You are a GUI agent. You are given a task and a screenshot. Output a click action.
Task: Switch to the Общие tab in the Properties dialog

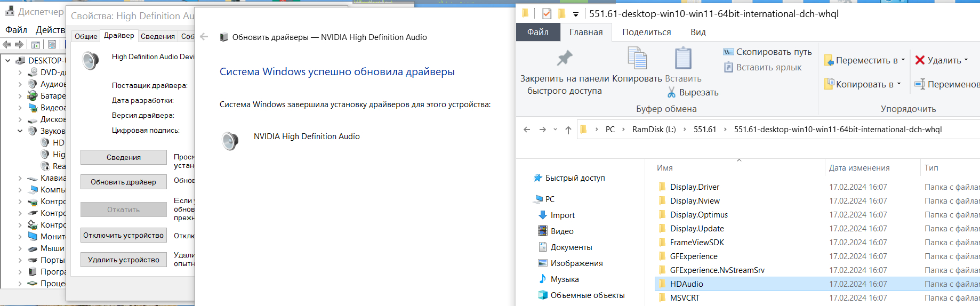(x=86, y=36)
